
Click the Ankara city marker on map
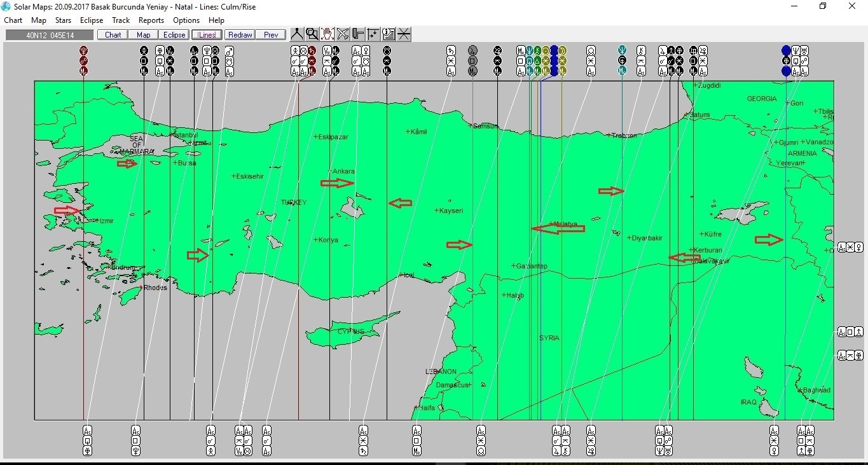[331, 171]
